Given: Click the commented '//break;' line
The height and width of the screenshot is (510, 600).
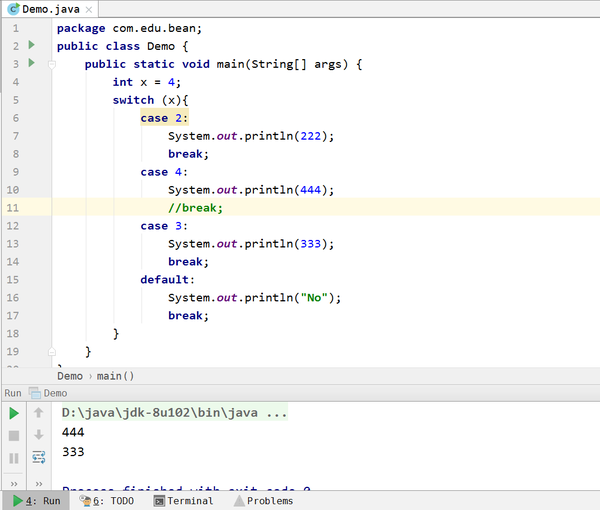Looking at the screenshot, I should [195, 208].
